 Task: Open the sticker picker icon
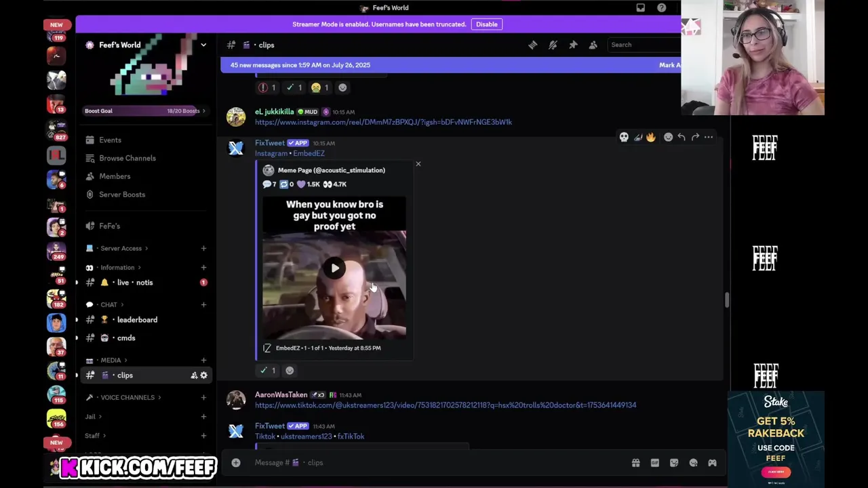[674, 463]
